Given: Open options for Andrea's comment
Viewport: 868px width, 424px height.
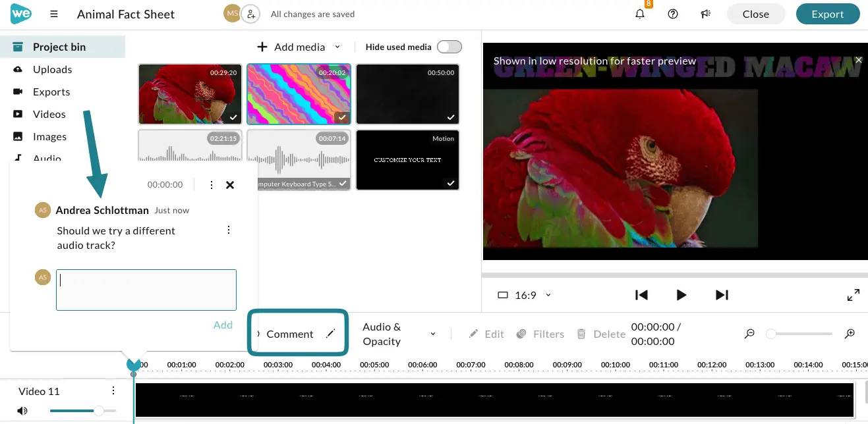Looking at the screenshot, I should click(229, 230).
